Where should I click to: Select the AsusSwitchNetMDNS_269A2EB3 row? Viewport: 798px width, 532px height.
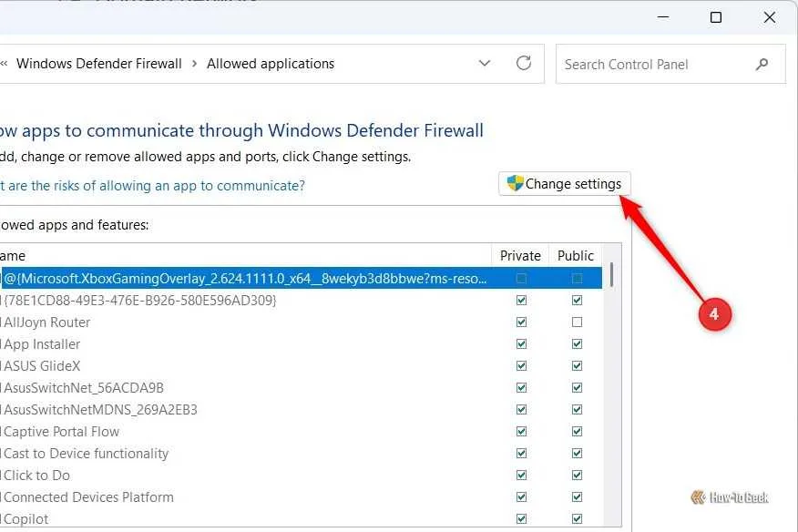click(x=301, y=410)
